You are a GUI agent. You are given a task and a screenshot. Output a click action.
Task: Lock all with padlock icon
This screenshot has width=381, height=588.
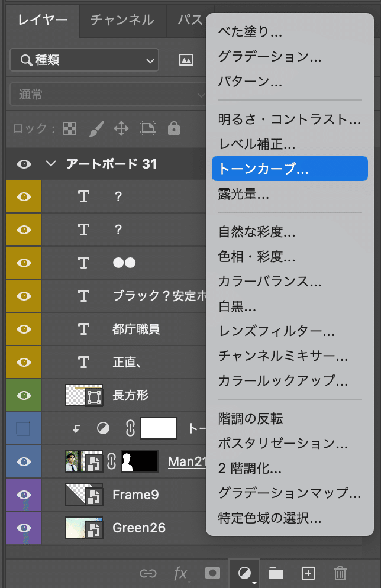coord(173,128)
